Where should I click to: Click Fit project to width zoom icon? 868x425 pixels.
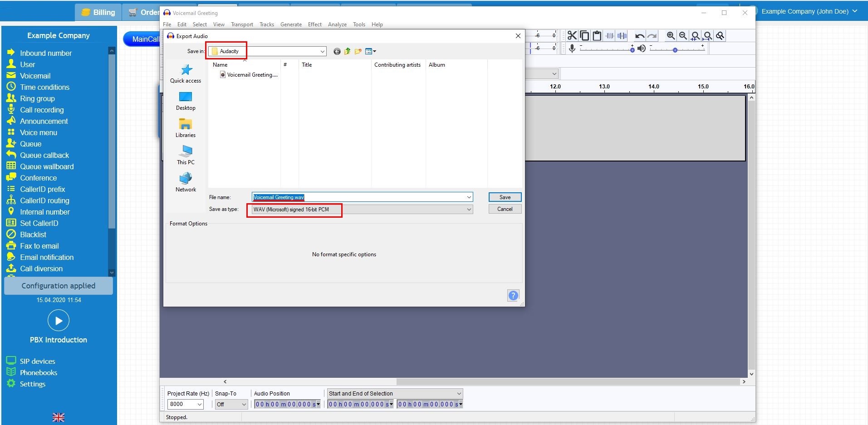click(x=707, y=36)
